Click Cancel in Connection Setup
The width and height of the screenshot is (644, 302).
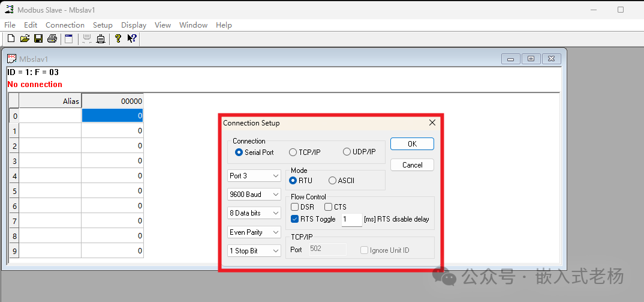tap(412, 165)
